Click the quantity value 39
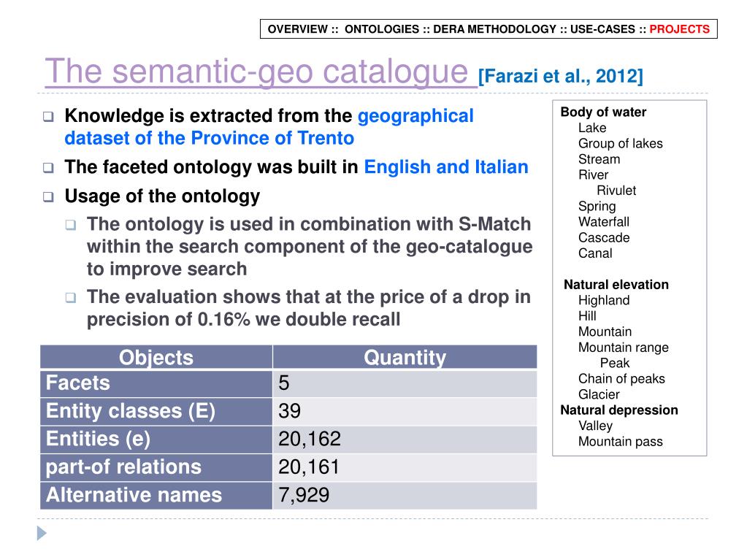 click(x=289, y=411)
